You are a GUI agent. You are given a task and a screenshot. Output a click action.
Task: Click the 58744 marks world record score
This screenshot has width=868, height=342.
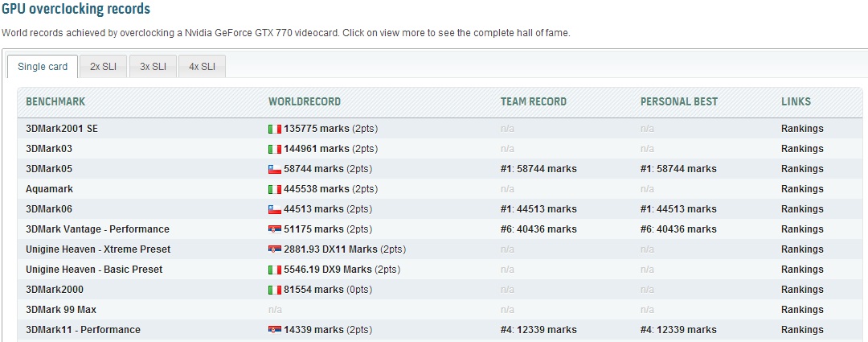(314, 168)
